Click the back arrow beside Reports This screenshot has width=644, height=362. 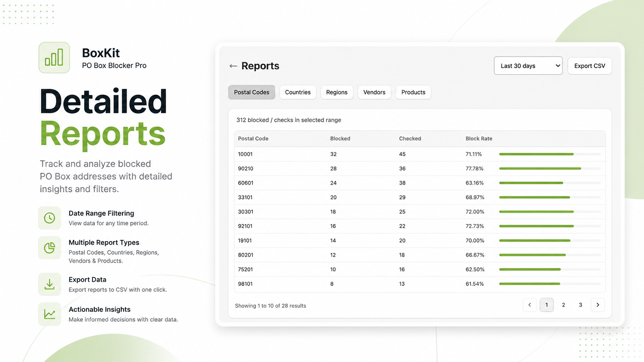[233, 66]
